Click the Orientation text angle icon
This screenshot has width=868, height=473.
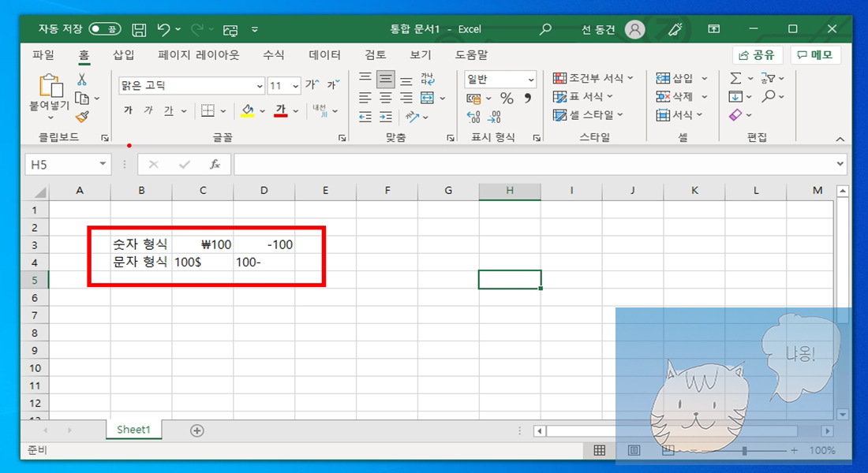[412, 117]
